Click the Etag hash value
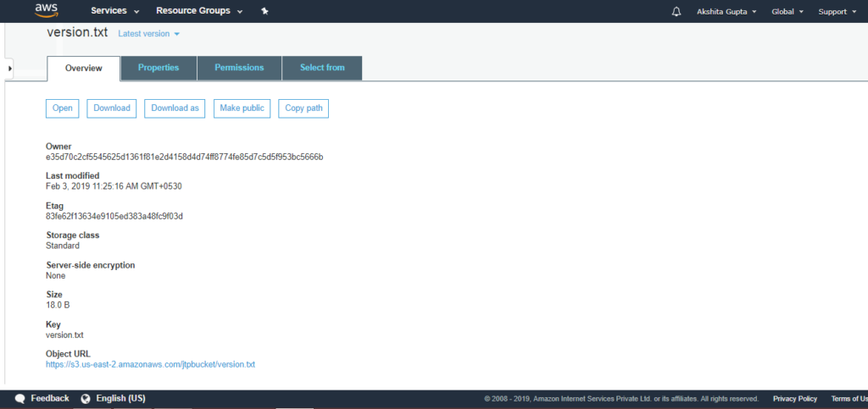The image size is (868, 409). 114,216
